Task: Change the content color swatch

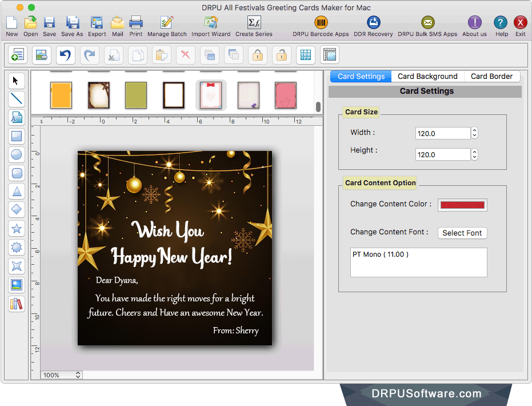Action: point(462,205)
